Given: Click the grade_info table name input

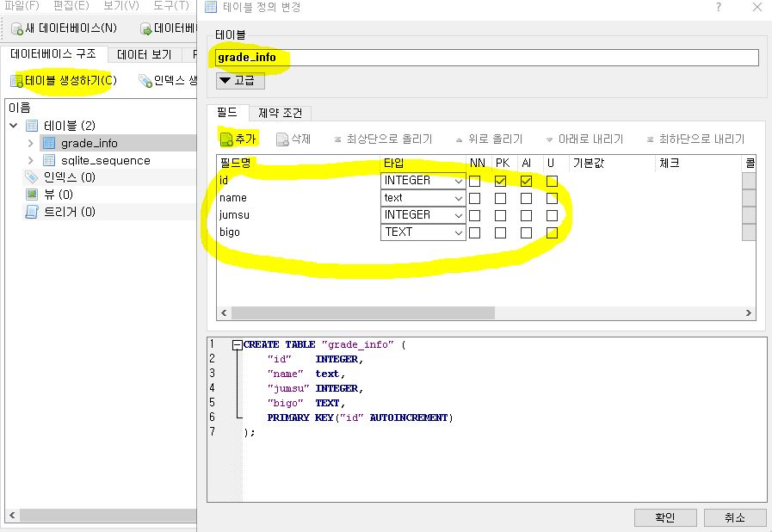Looking at the screenshot, I should (486, 58).
